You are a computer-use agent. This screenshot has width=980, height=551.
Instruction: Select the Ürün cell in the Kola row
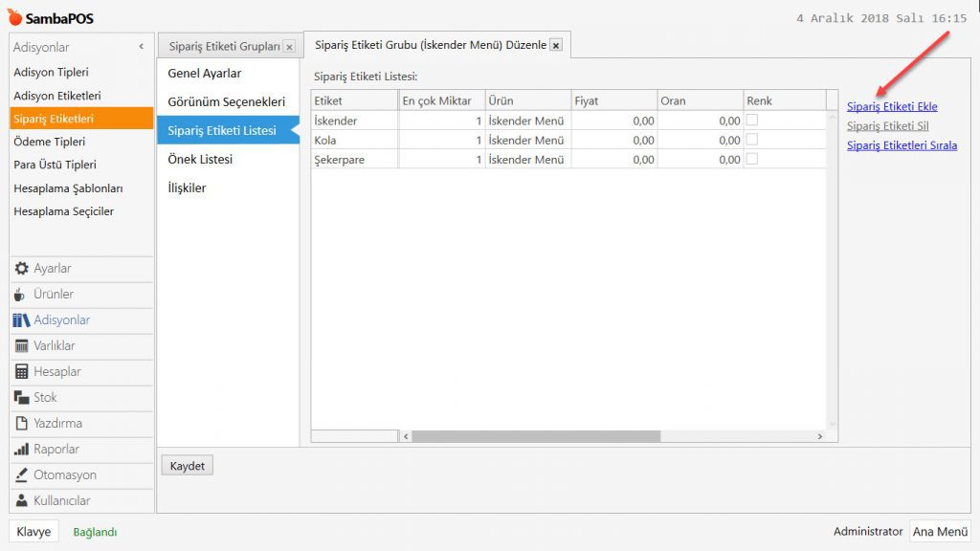pyautogui.click(x=526, y=140)
